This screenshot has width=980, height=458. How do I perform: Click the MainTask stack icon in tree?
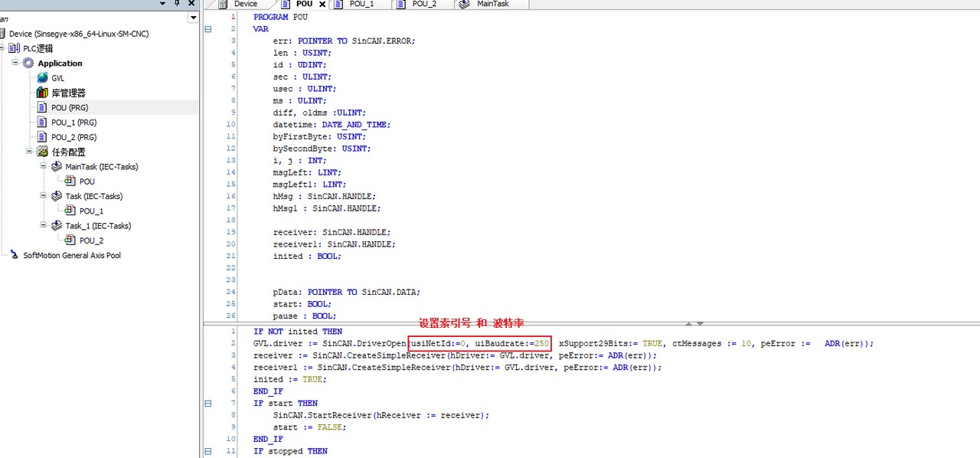(57, 167)
